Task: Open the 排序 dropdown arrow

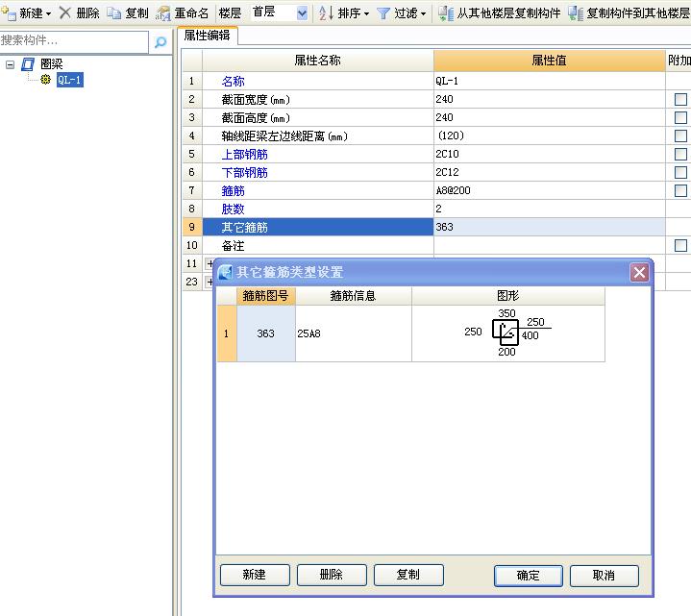Action: coord(366,13)
